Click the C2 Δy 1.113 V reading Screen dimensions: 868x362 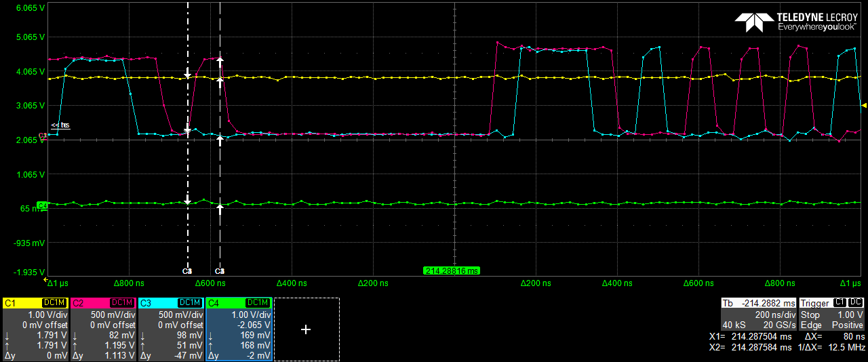[118, 356]
